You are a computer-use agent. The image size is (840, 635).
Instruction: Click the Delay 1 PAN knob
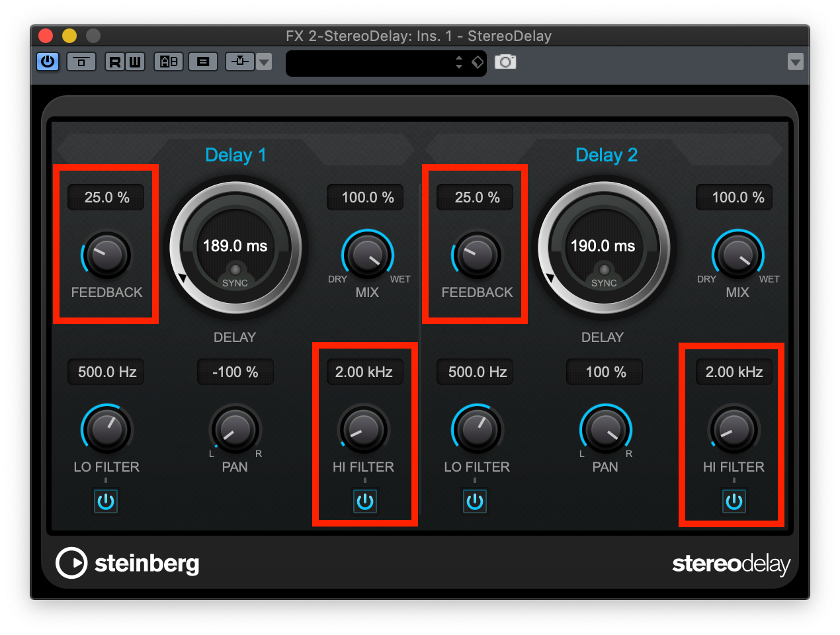[235, 429]
